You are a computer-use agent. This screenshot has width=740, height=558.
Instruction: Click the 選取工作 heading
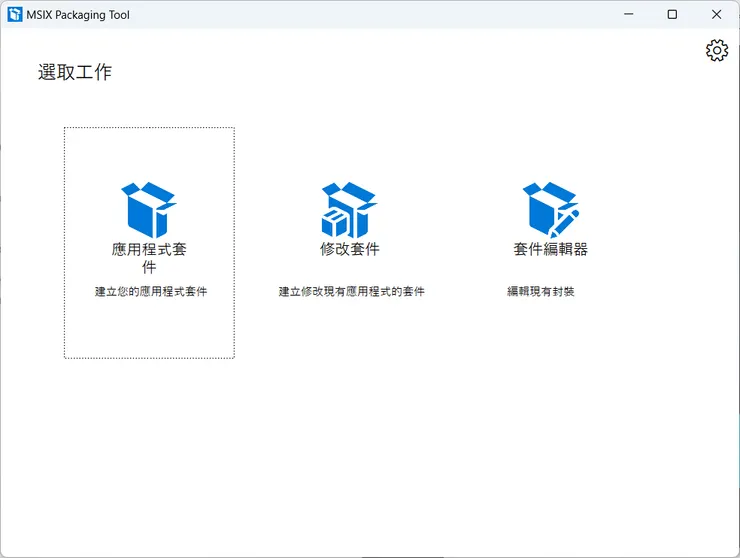[75, 72]
